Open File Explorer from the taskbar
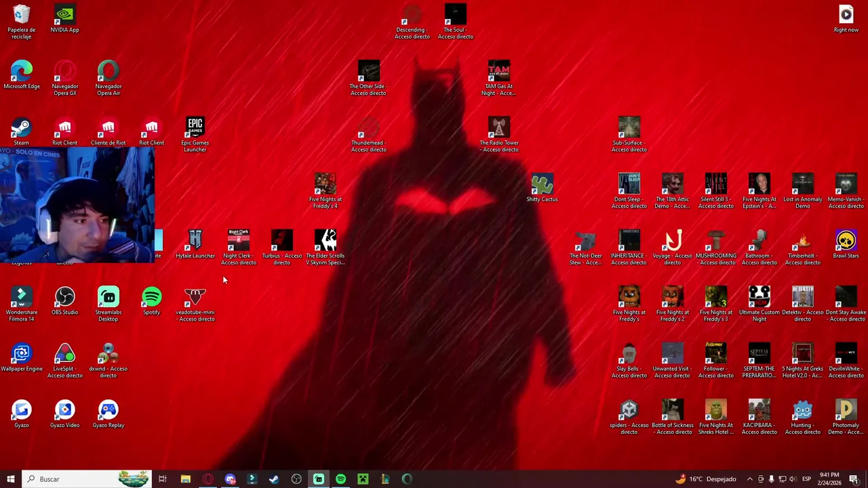Image resolution: width=868 pixels, height=488 pixels. [185, 479]
